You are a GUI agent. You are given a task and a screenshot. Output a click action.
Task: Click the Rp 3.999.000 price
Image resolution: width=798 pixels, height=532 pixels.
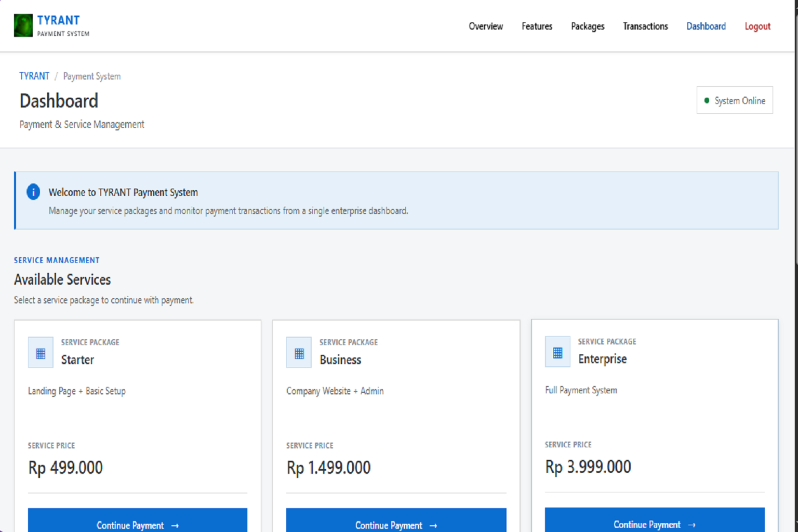tap(588, 466)
